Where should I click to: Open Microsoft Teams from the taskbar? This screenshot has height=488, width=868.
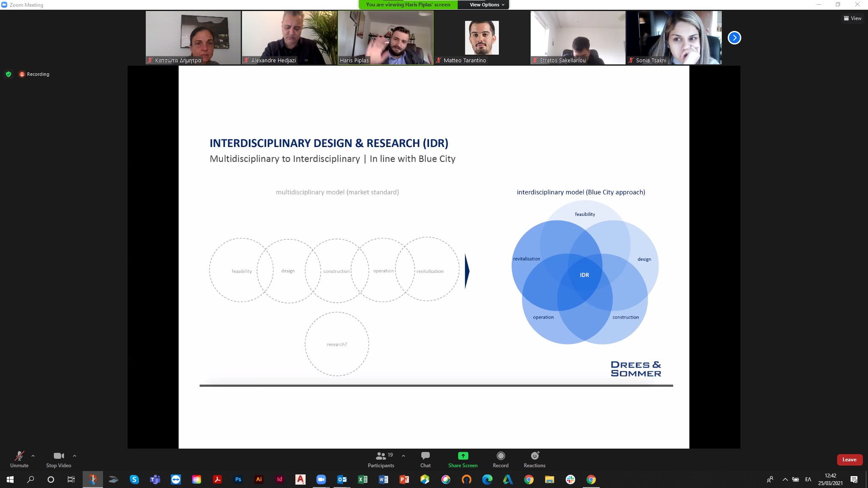(x=155, y=480)
